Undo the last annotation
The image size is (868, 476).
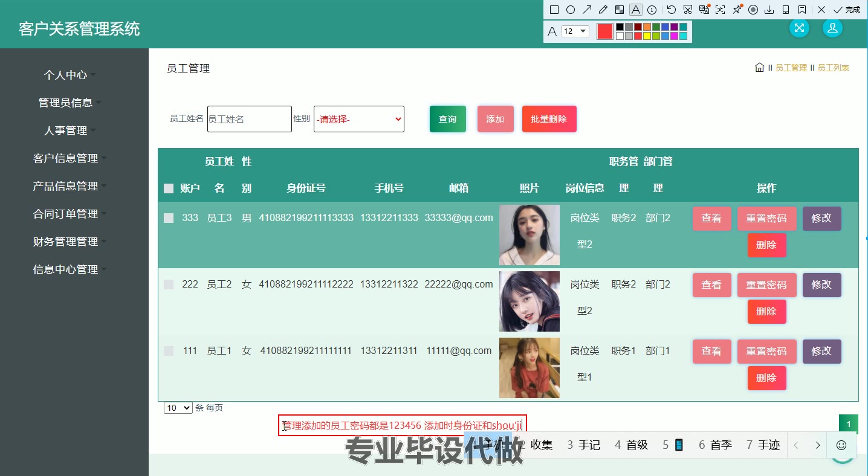pos(672,10)
